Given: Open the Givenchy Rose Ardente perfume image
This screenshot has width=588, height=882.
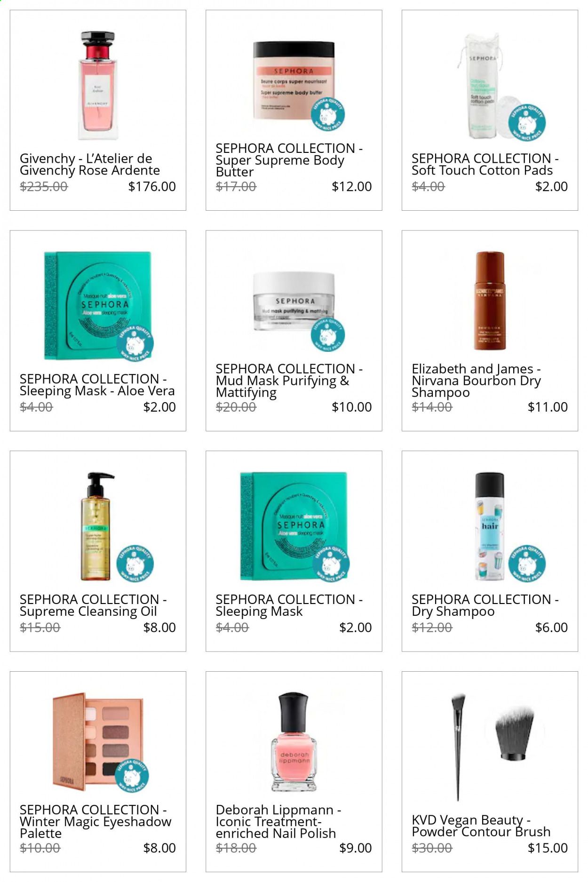Looking at the screenshot, I should [98, 86].
